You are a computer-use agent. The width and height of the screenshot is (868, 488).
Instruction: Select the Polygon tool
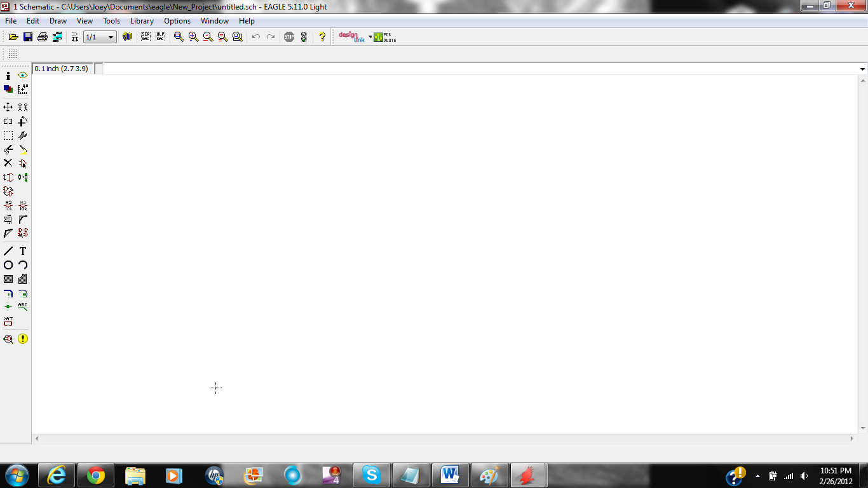pyautogui.click(x=23, y=279)
